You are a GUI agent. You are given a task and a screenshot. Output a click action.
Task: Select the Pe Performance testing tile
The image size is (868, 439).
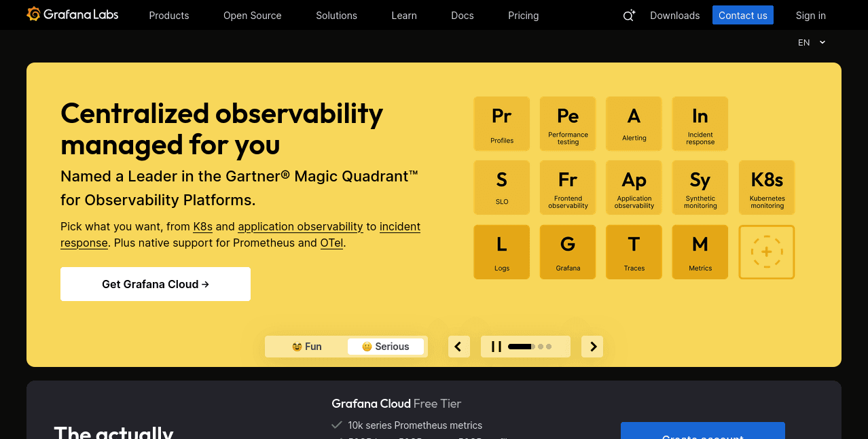click(568, 124)
